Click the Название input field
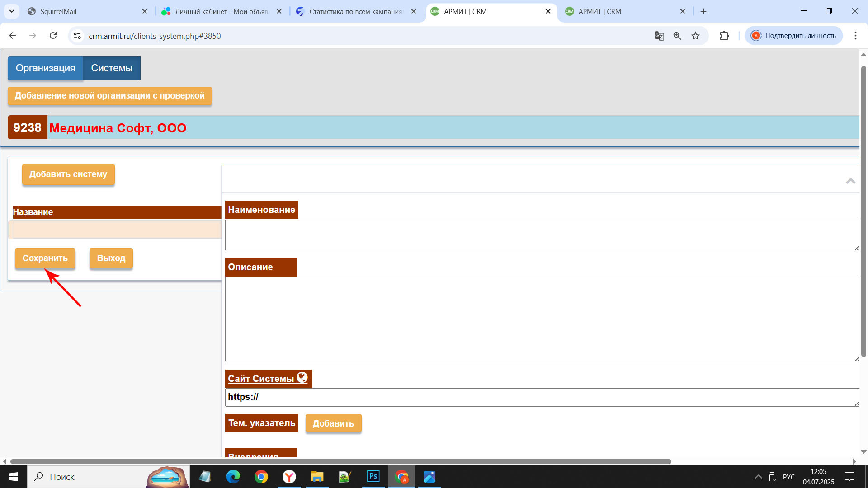Image resolution: width=868 pixels, height=488 pixels. coord(116,230)
